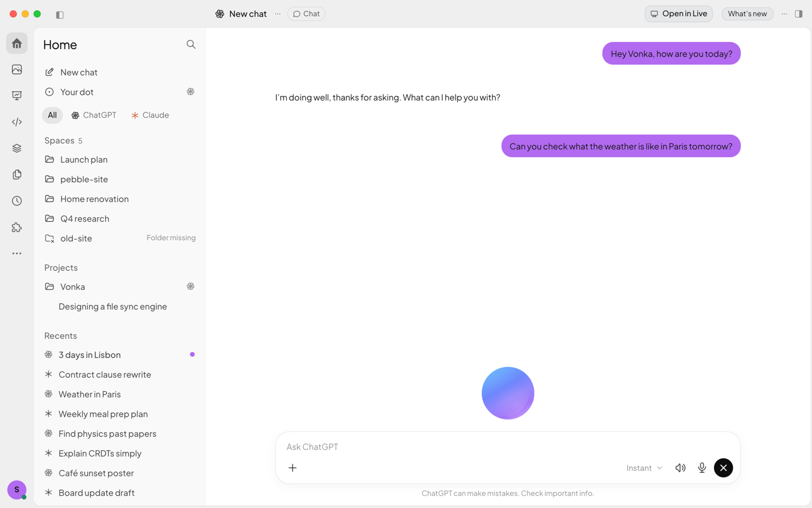Click the voice orb gradient circle
This screenshot has height=508, width=812.
(508, 393)
